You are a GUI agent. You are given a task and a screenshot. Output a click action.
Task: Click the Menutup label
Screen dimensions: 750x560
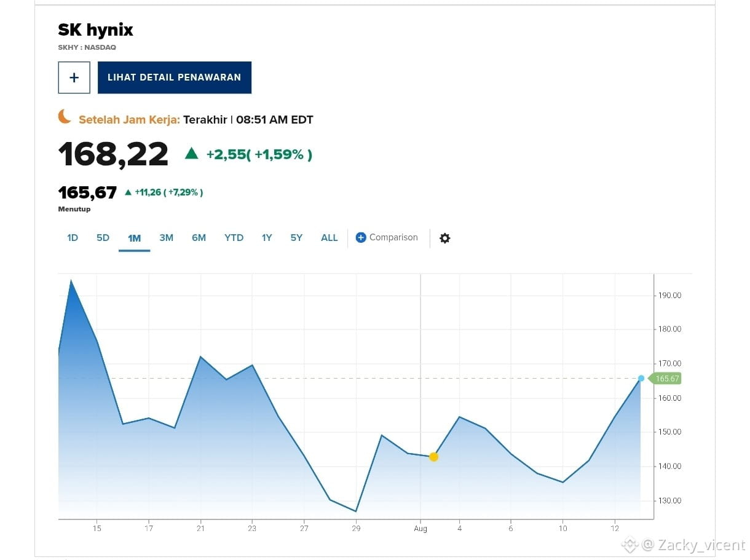click(x=74, y=209)
